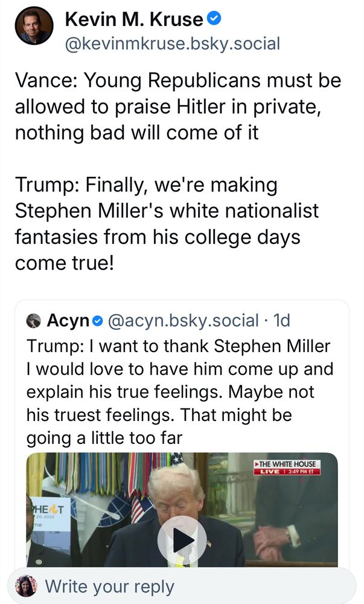Click the White House branding on the video
Image resolution: width=364 pixels, height=604 pixels.
289,463
